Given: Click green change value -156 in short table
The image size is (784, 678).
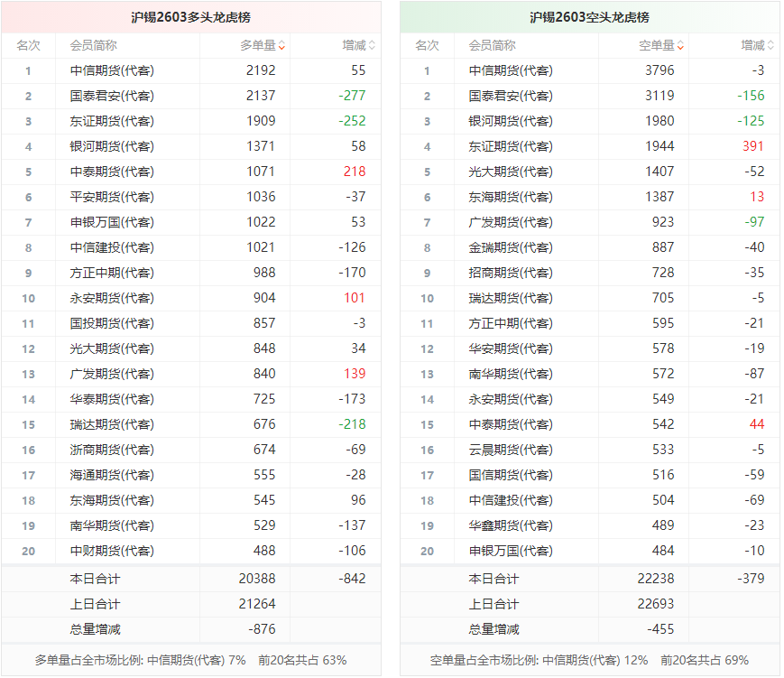Looking at the screenshot, I should coord(751,96).
